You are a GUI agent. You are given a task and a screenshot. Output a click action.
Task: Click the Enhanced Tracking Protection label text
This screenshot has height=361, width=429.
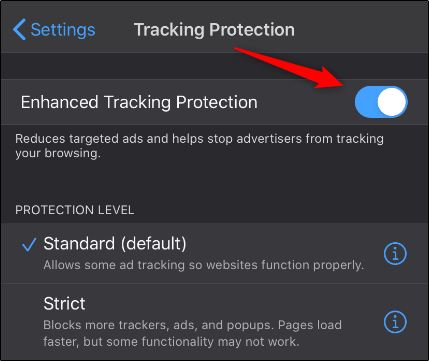tap(139, 102)
